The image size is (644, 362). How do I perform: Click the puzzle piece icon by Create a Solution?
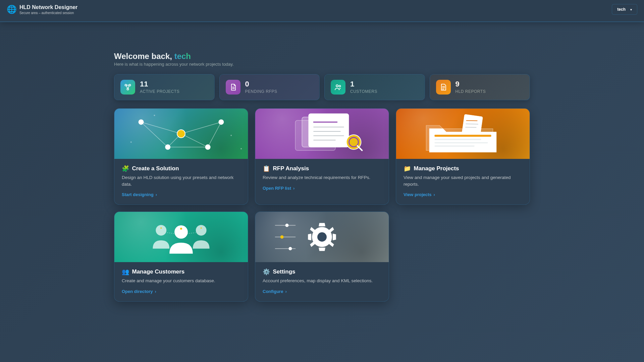(x=125, y=169)
